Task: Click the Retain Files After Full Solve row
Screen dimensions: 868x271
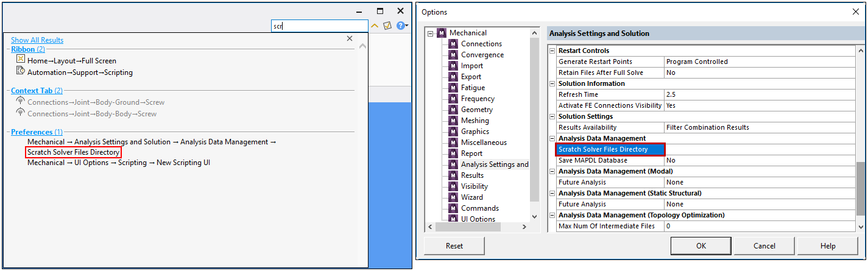Action: tap(705, 72)
